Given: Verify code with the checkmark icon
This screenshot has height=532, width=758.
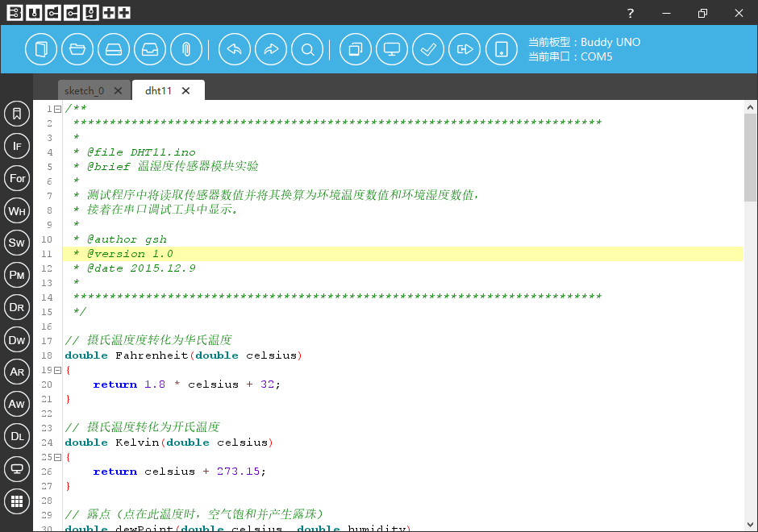Looking at the screenshot, I should coord(428,49).
